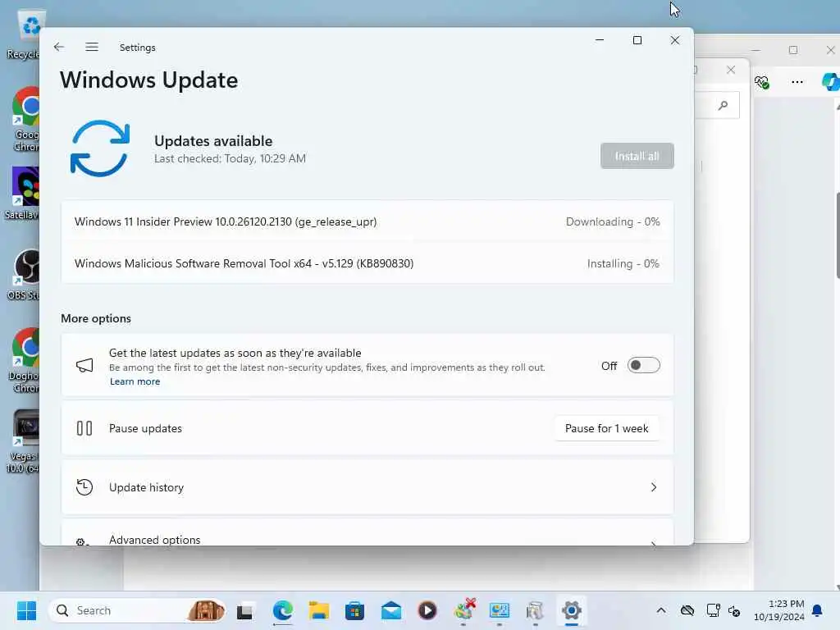
Task: Click Downloading - 0% status text
Action: [x=613, y=221]
